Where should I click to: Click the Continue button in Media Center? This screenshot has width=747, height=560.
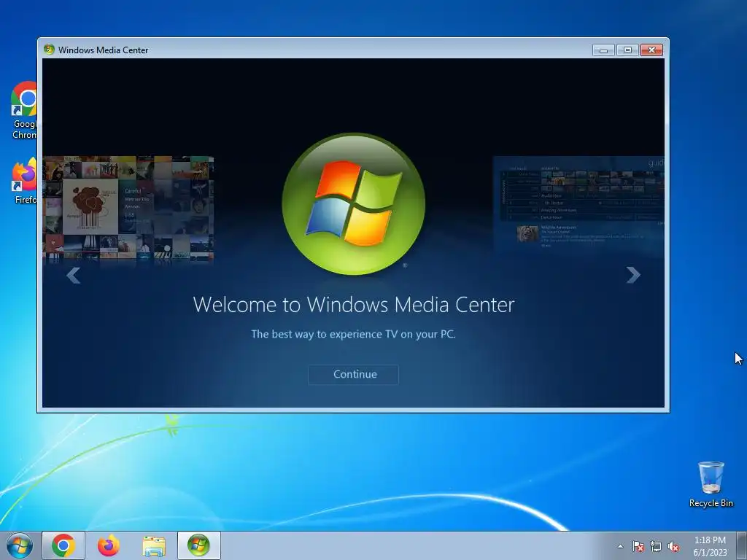[354, 374]
